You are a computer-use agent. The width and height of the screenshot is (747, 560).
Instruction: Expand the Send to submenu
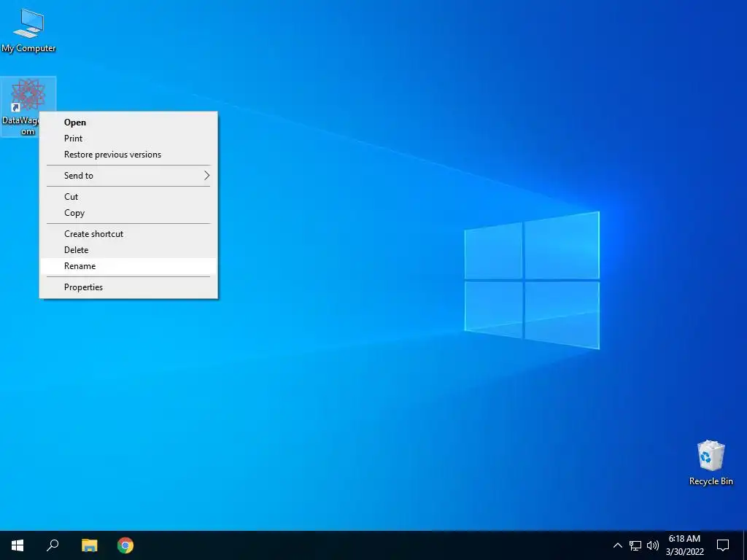(128, 176)
